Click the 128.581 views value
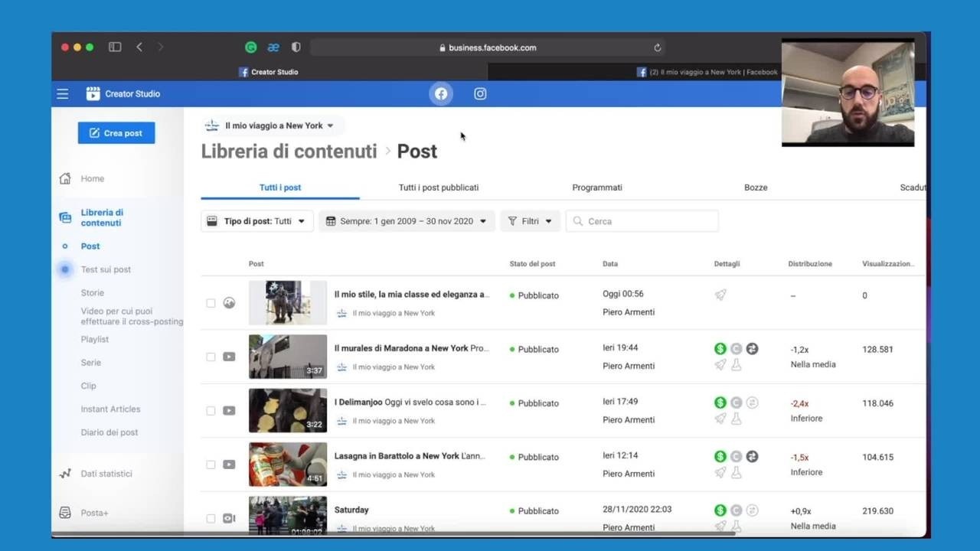Image resolution: width=980 pixels, height=551 pixels. pyautogui.click(x=877, y=349)
